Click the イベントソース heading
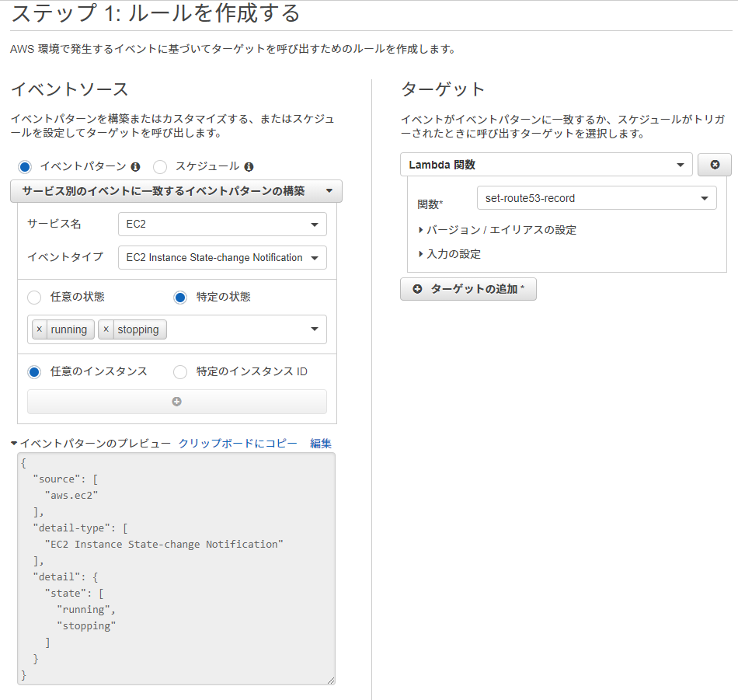The height and width of the screenshot is (700, 738). pyautogui.click(x=70, y=89)
